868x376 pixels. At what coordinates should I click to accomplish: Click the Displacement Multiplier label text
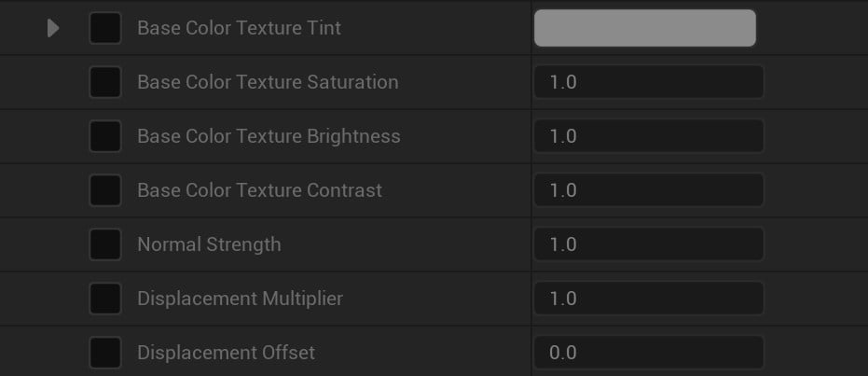click(240, 299)
